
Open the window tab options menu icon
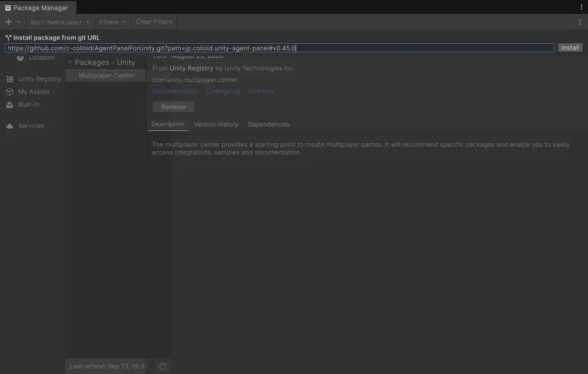click(x=581, y=7)
